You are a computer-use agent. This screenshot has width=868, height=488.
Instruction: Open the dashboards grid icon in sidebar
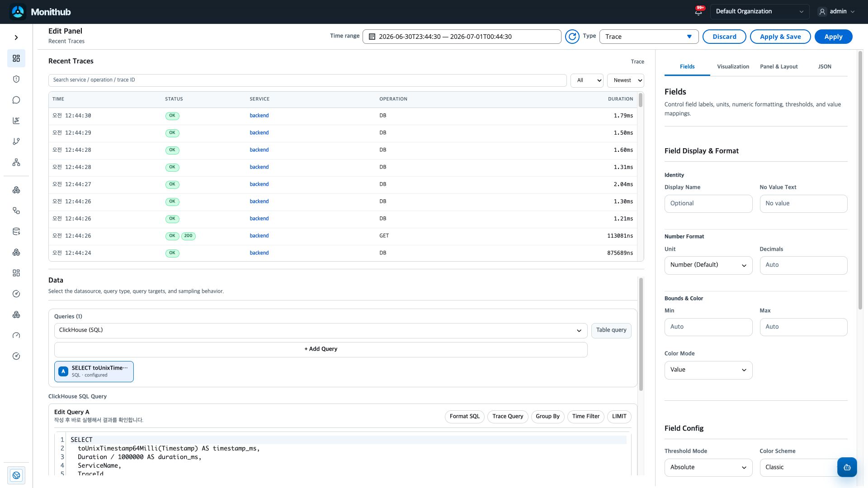(16, 58)
